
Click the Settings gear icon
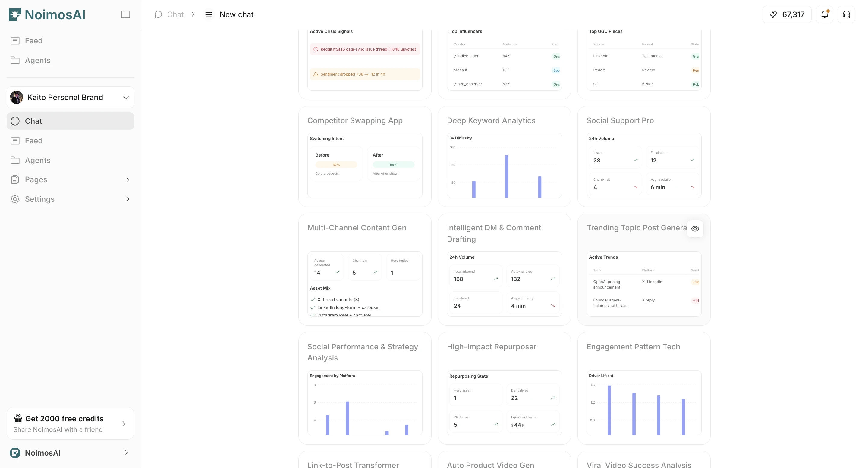15,199
